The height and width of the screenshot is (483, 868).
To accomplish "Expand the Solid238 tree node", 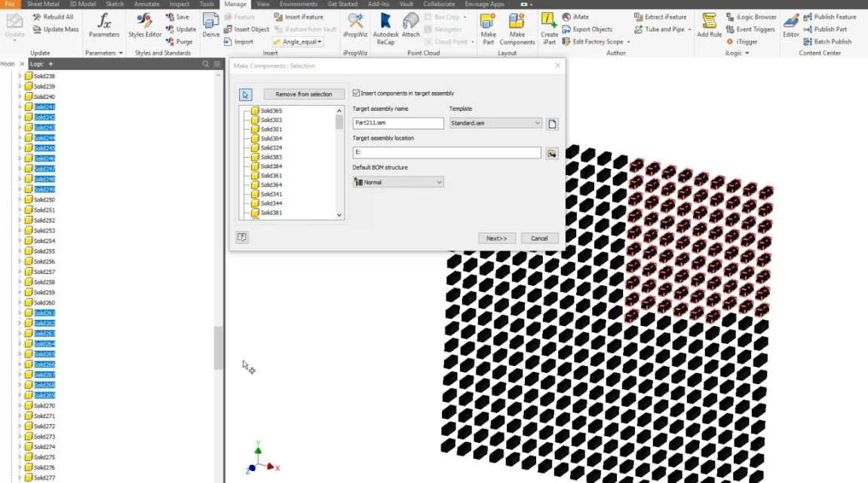I will (x=20, y=76).
